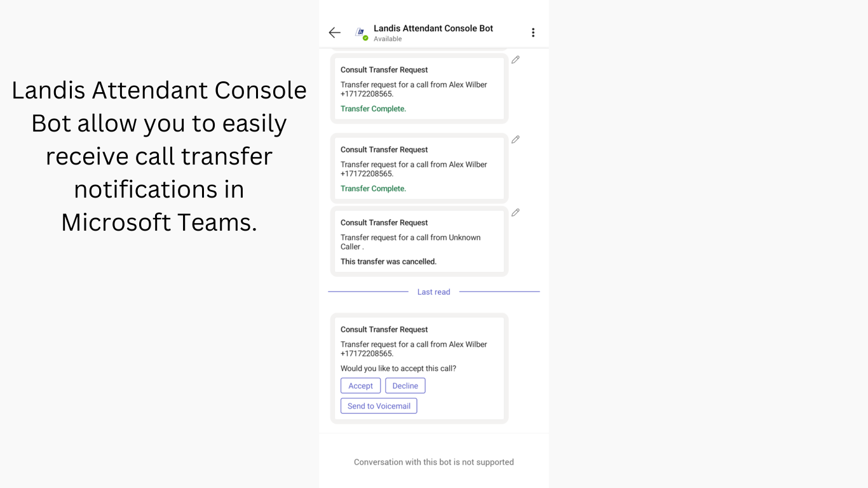The height and width of the screenshot is (488, 868).
Task: Go back using the back arrow
Action: 335,32
